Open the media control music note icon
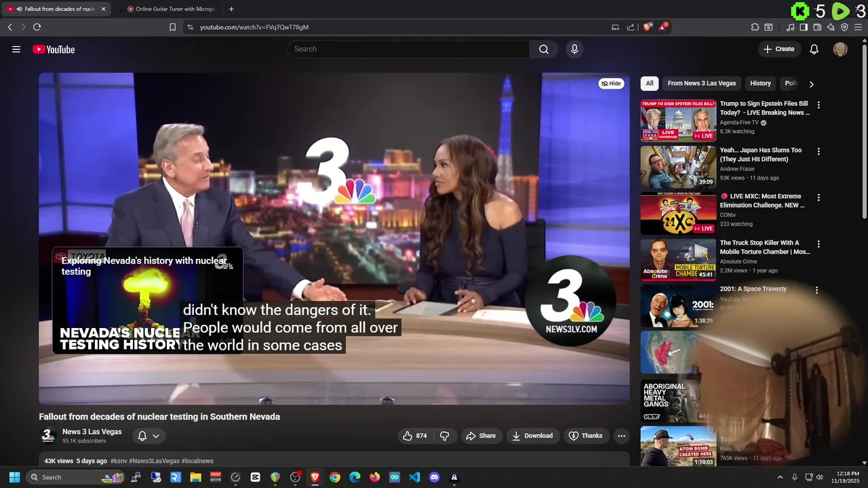Image resolution: width=868 pixels, height=488 pixels. [790, 27]
